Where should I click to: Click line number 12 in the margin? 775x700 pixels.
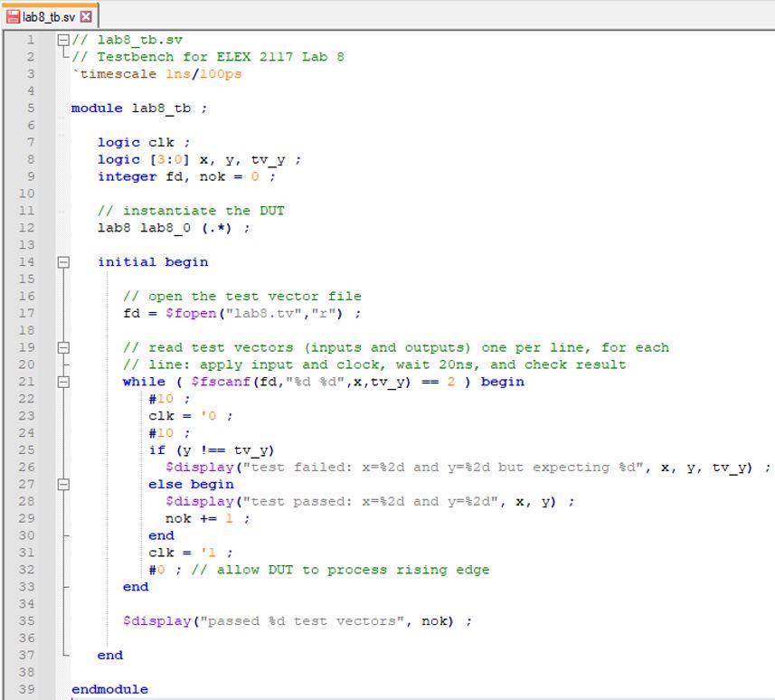tap(27, 228)
